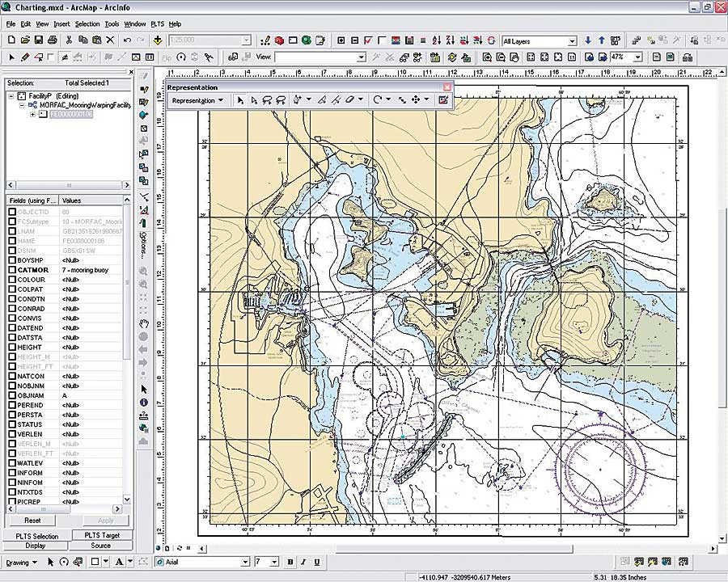Select the Edit tool arrow
Viewport: 728px width, 582px height.
(12, 57)
